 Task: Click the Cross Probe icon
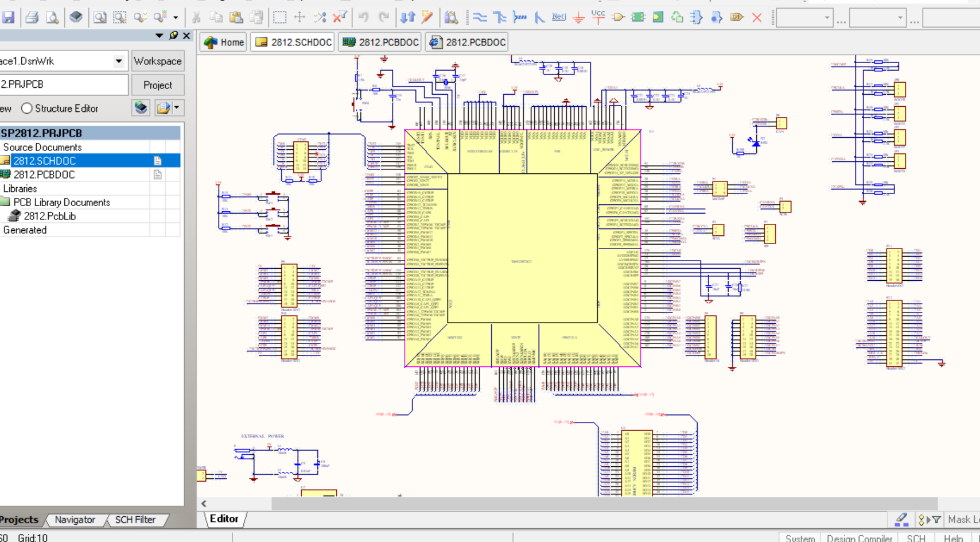(x=427, y=17)
